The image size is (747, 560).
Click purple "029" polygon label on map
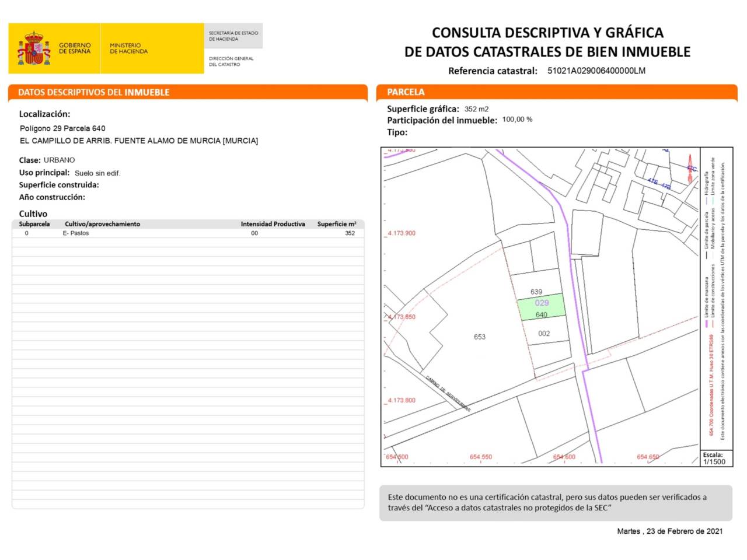coord(542,303)
